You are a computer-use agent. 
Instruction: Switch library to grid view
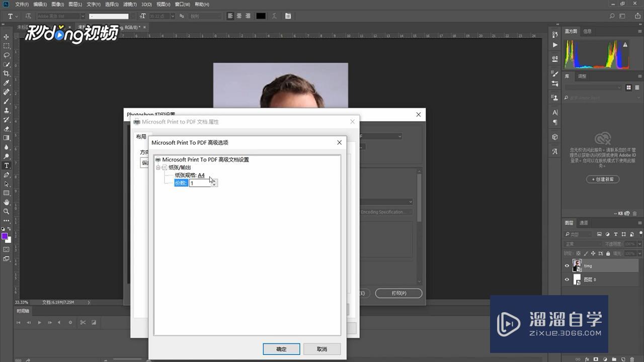(628, 87)
